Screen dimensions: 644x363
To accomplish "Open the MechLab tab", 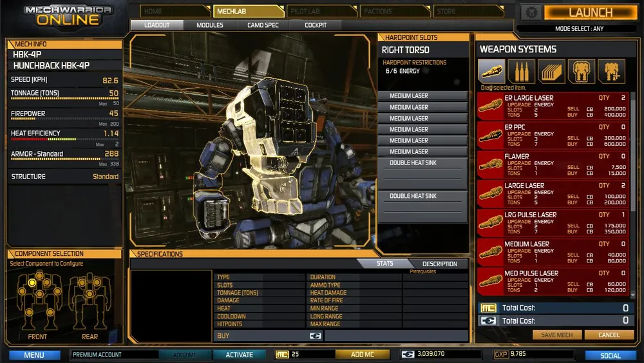I will pyautogui.click(x=249, y=11).
